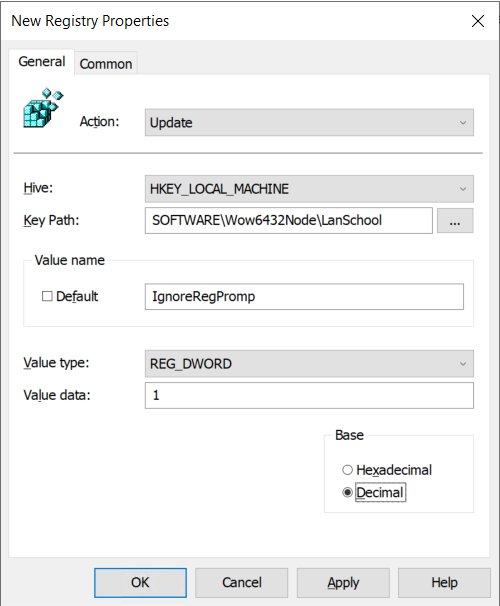Click the Value data field

coord(309,395)
